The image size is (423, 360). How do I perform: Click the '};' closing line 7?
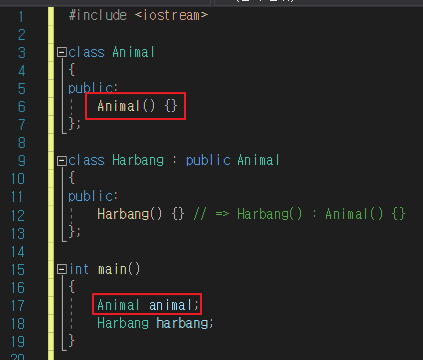point(75,123)
